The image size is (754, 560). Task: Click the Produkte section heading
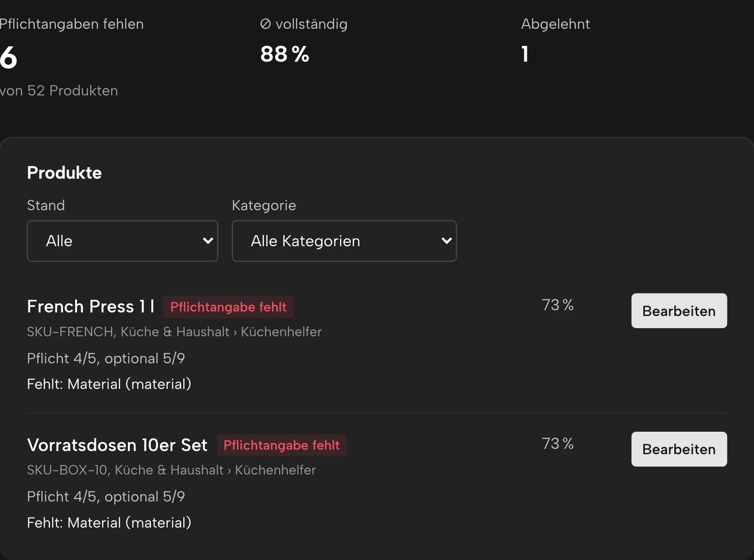pyautogui.click(x=64, y=173)
